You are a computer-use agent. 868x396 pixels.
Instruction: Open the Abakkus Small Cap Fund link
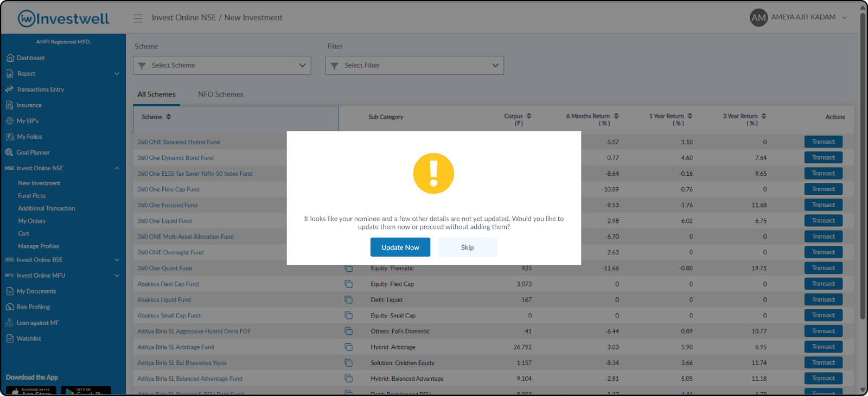pos(169,316)
